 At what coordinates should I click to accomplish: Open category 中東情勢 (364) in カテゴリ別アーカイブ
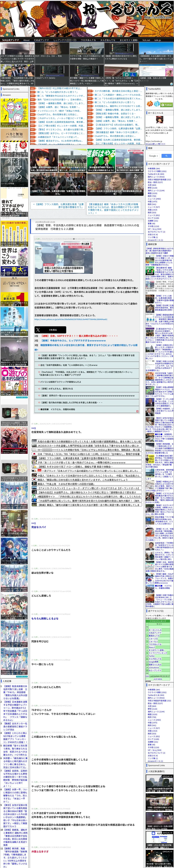click(154, 169)
